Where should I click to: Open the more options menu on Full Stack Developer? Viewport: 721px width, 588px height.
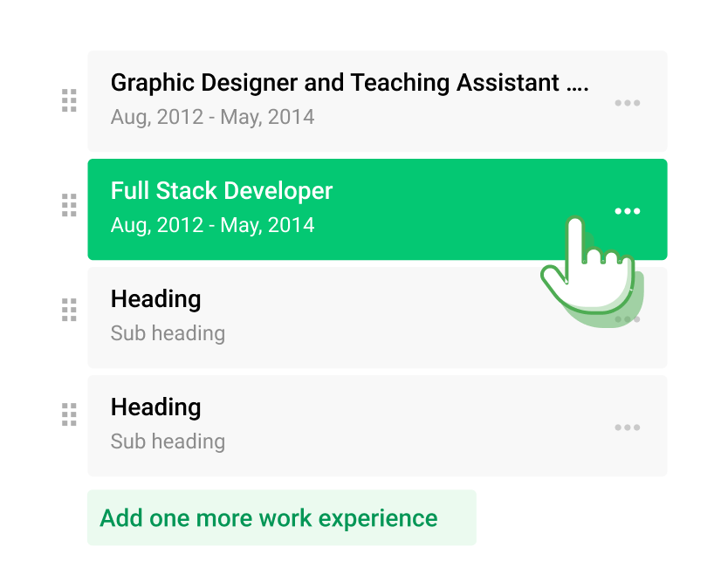pos(627,211)
